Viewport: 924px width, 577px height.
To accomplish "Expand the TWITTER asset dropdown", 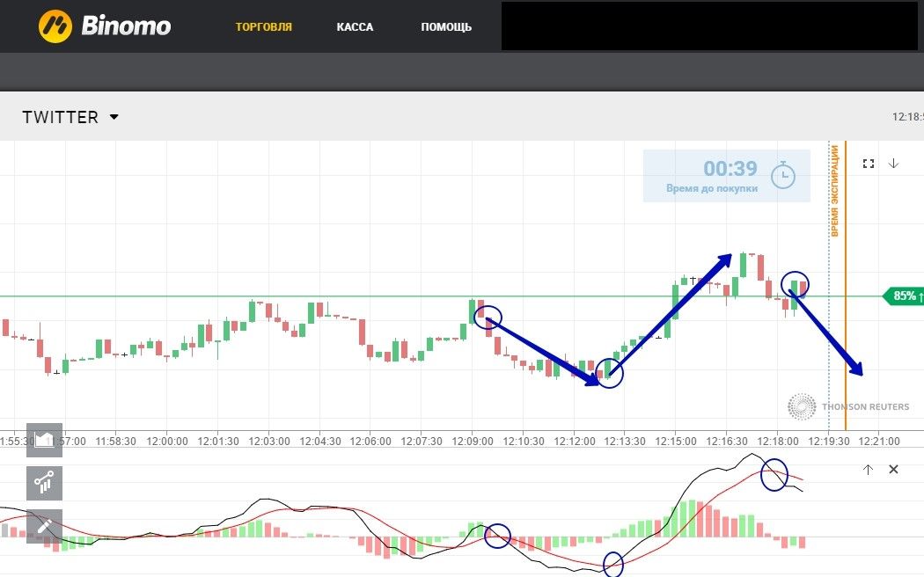I will point(70,117).
